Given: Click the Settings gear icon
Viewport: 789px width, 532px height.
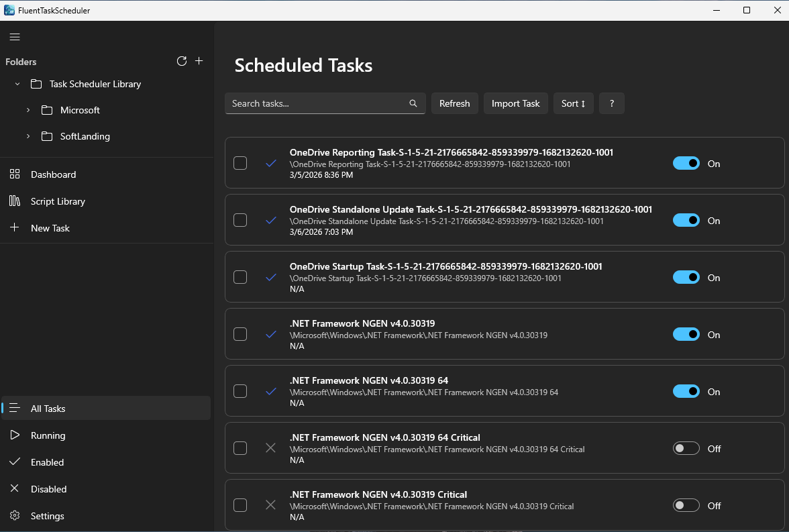Looking at the screenshot, I should (x=15, y=516).
